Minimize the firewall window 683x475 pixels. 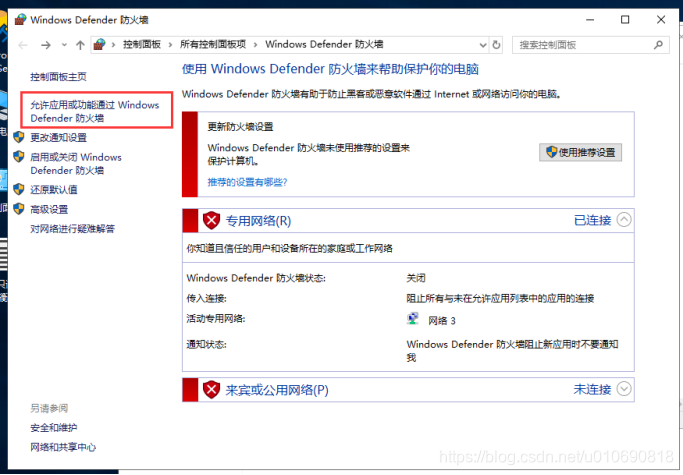click(590, 20)
